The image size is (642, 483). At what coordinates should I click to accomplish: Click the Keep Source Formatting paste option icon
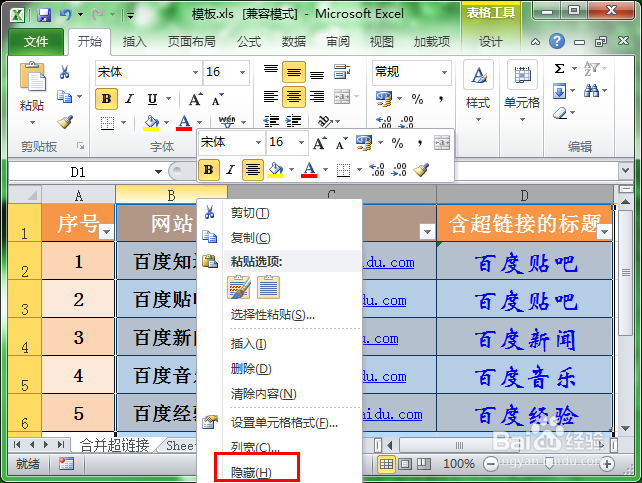point(239,287)
